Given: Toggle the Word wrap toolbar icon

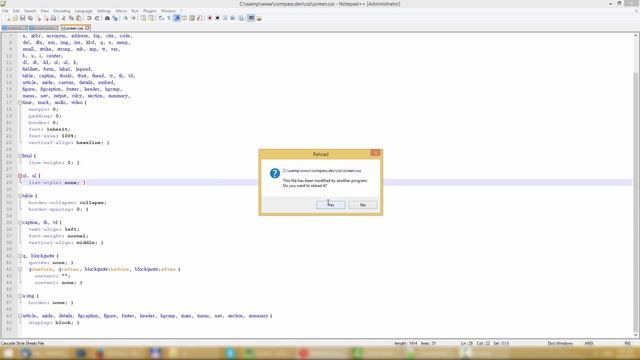Looking at the screenshot, I should (161, 18).
